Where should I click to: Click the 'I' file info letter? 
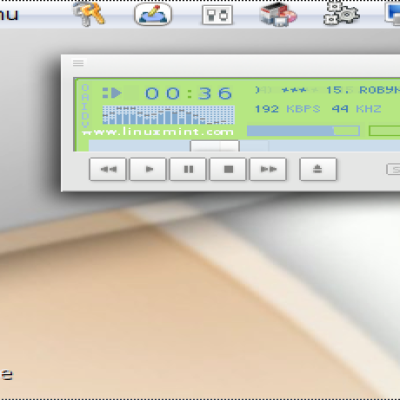click(85, 107)
